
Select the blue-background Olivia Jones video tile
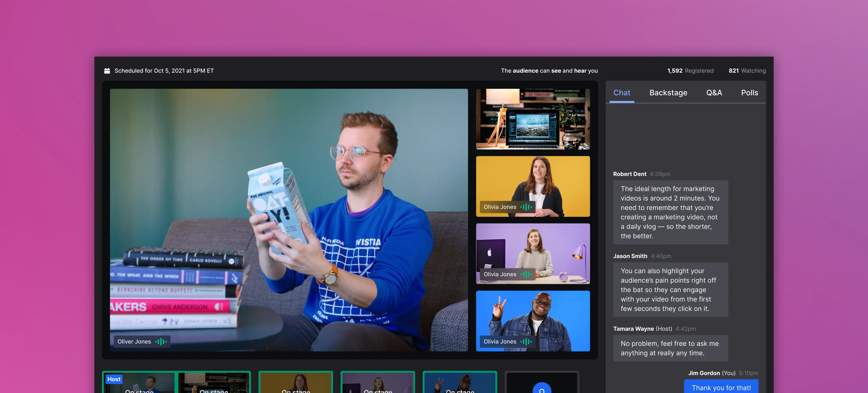[533, 321]
